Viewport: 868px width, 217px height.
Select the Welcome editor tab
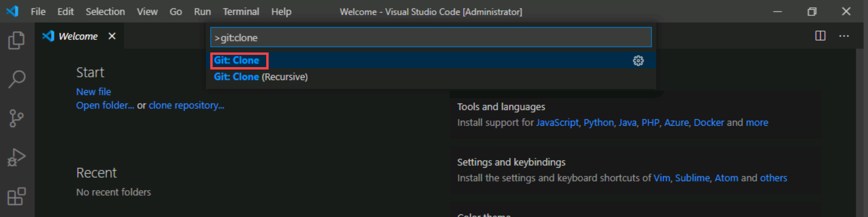click(x=79, y=36)
